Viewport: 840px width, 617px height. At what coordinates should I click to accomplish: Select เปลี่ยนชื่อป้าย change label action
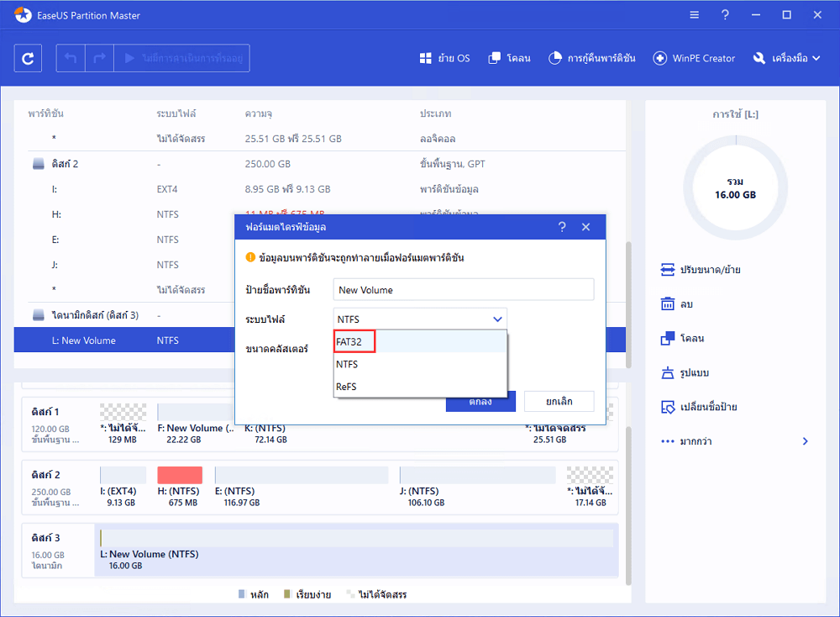(699, 407)
